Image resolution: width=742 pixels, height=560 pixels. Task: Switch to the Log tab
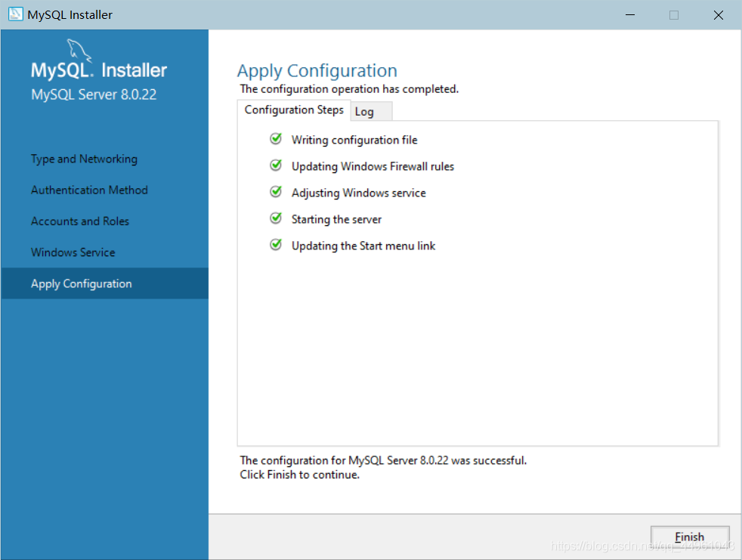[x=365, y=111]
